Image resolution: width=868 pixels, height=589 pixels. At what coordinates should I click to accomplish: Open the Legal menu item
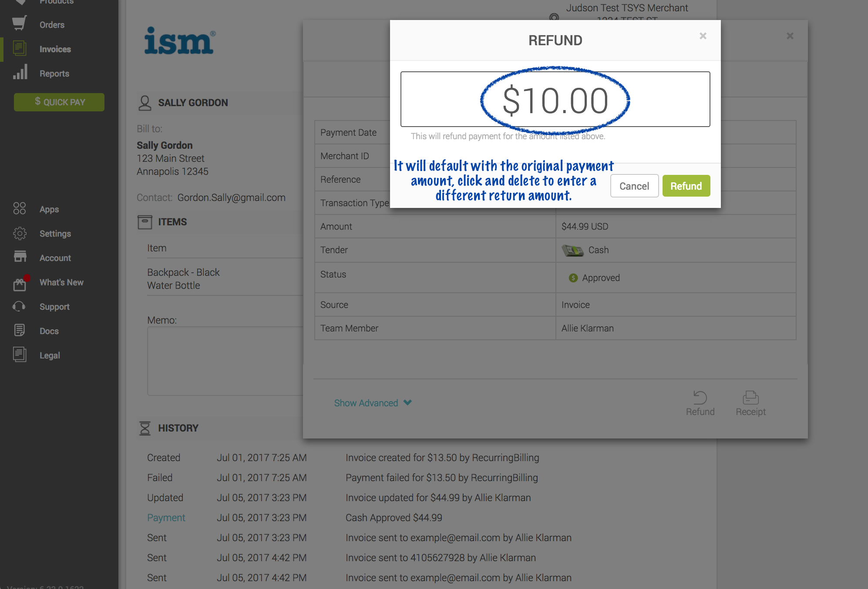50,355
